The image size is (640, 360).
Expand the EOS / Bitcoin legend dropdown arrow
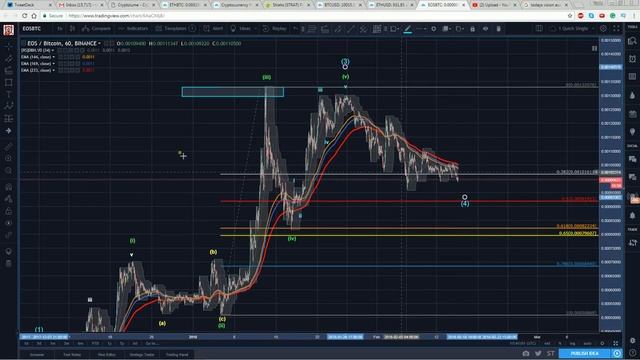tap(99, 43)
